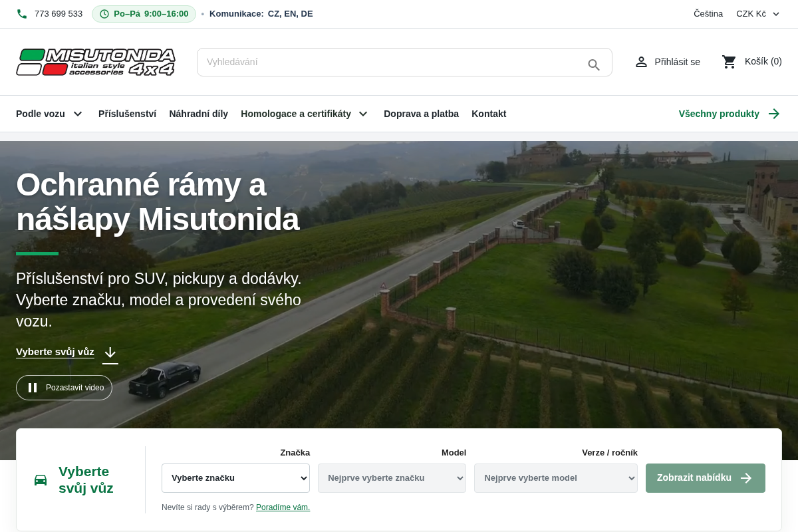Open the Náhradní díly menu item

(x=199, y=114)
